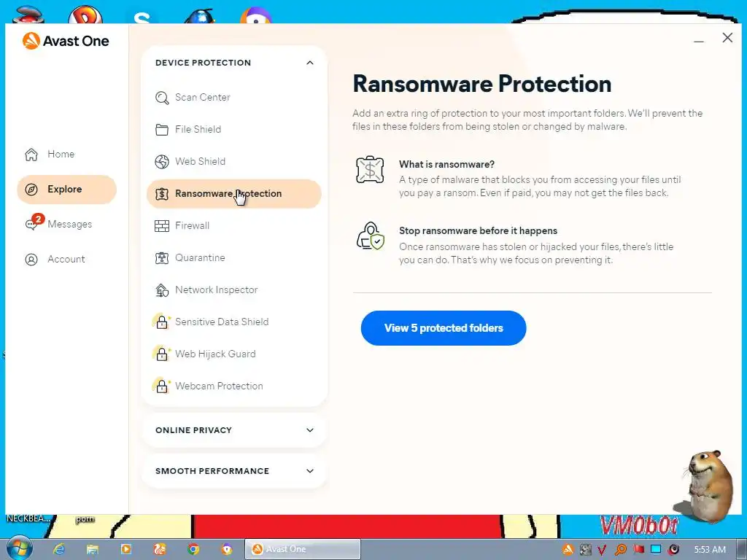Click the 5:53 AM clock

pyautogui.click(x=710, y=550)
